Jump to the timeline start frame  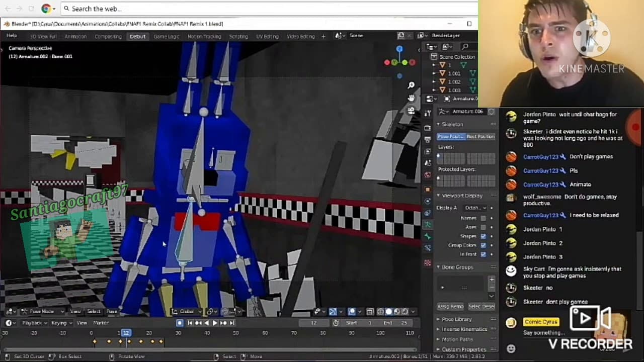click(x=191, y=323)
